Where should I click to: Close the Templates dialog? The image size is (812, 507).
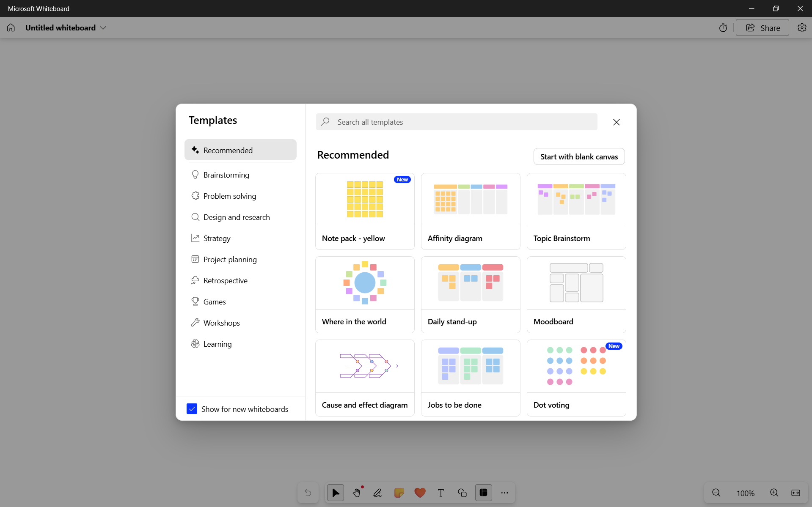[x=617, y=122]
